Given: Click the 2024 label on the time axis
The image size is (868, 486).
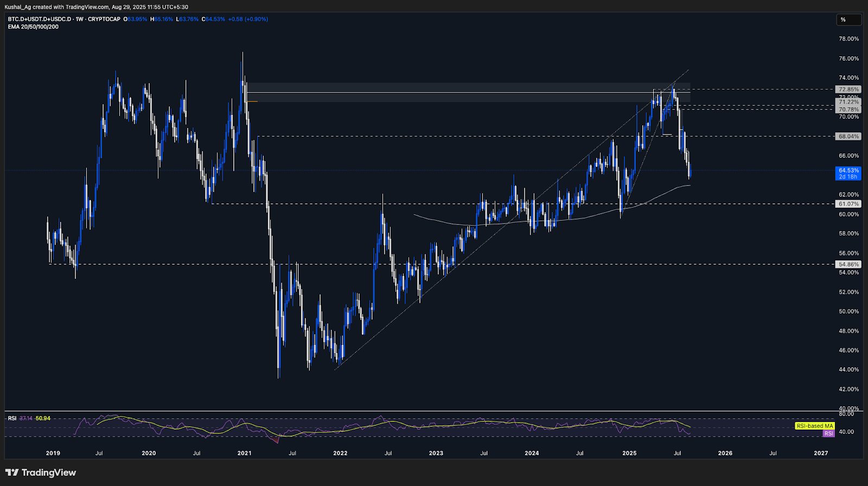Looking at the screenshot, I should point(532,453).
